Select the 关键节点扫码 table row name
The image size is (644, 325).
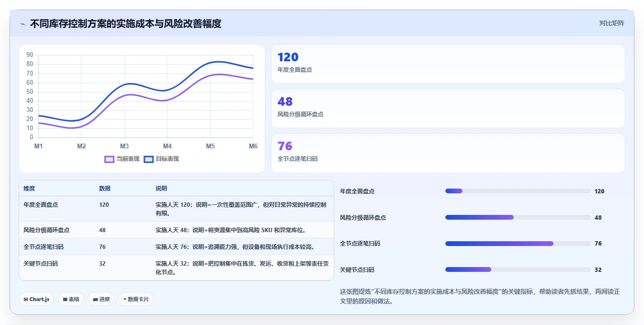point(41,264)
